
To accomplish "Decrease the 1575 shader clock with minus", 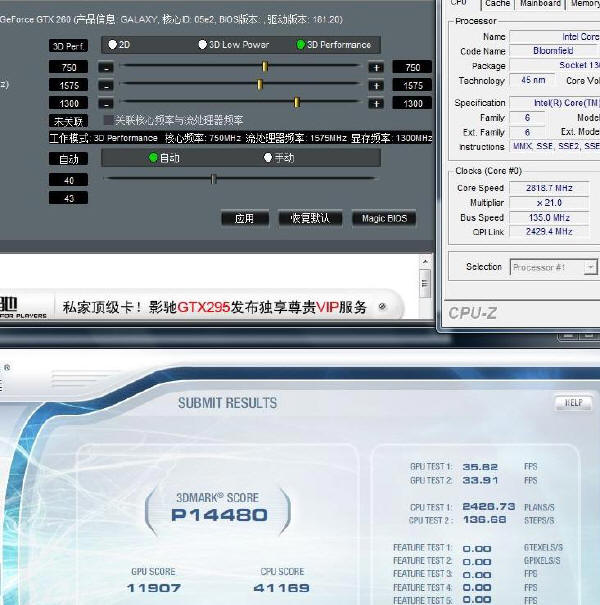I will click(x=106, y=85).
